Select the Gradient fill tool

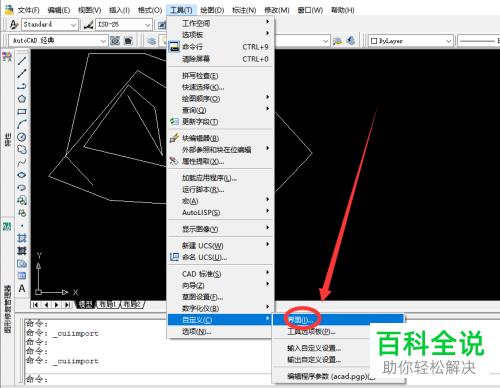click(x=22, y=251)
